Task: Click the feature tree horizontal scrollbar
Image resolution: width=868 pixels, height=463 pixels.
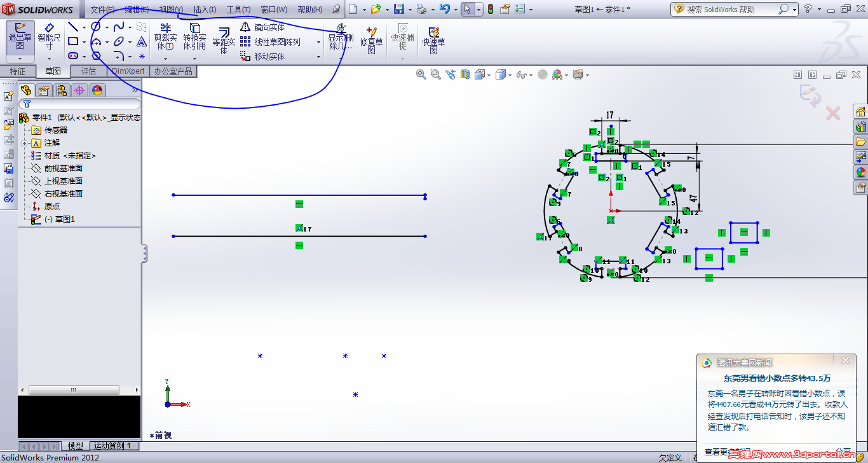Action: tap(73, 390)
